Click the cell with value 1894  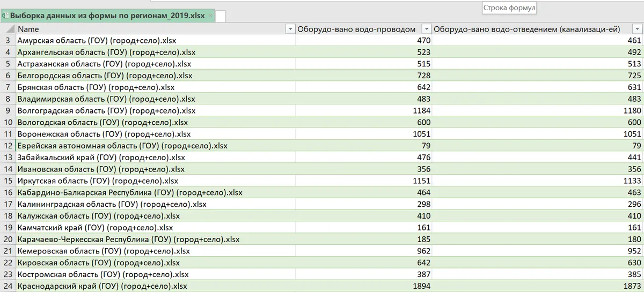[x=364, y=286]
